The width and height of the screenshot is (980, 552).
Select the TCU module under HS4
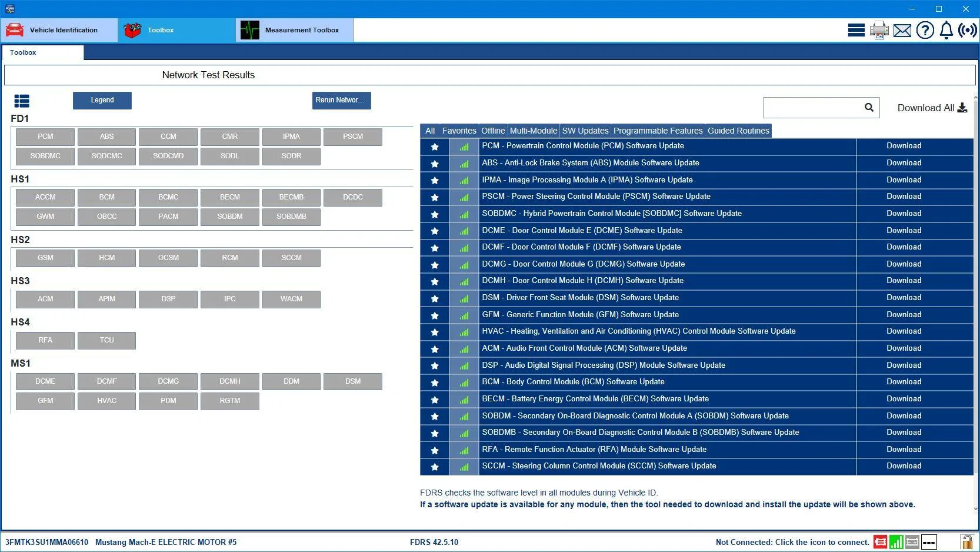[106, 340]
